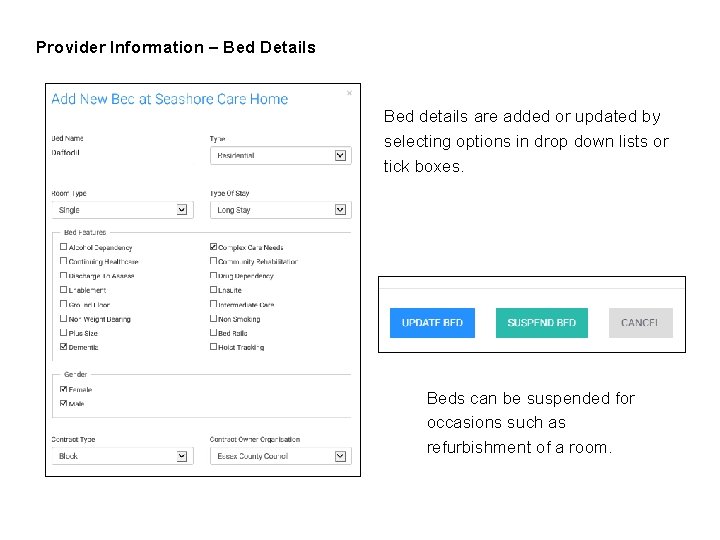The height and width of the screenshot is (540, 720).
Task: Uncheck the Dementia checkbox
Action: click(x=64, y=347)
